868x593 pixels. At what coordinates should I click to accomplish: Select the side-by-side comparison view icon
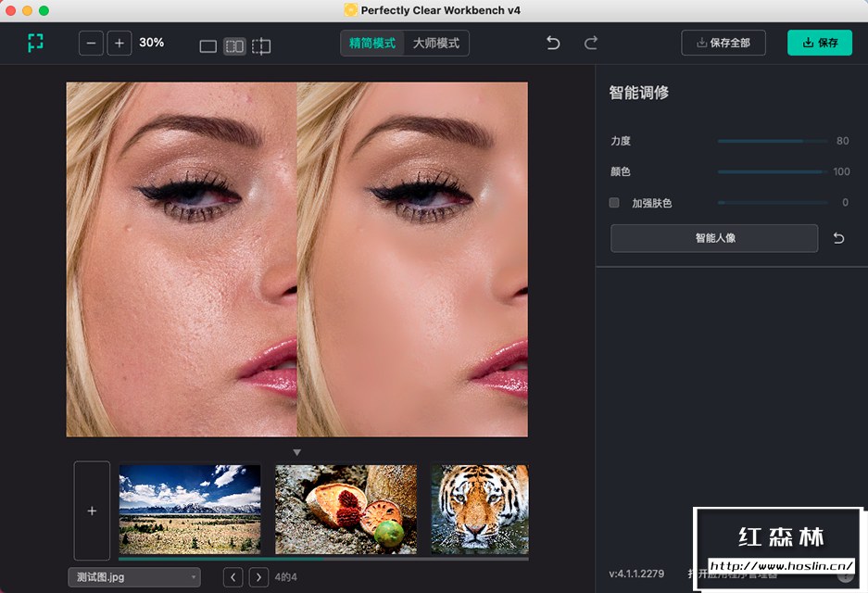(234, 44)
